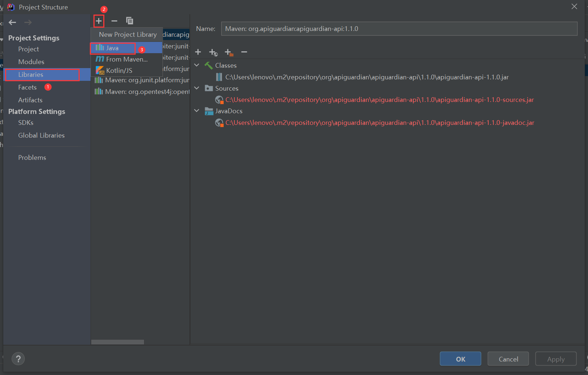588x375 pixels.
Task: Click the specify documentation URL icon
Action: pyautogui.click(x=213, y=52)
